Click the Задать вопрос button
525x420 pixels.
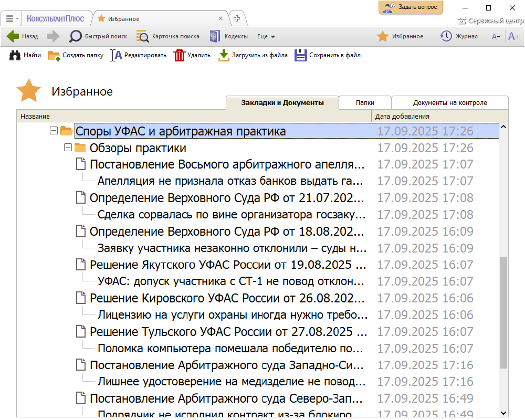(411, 7)
